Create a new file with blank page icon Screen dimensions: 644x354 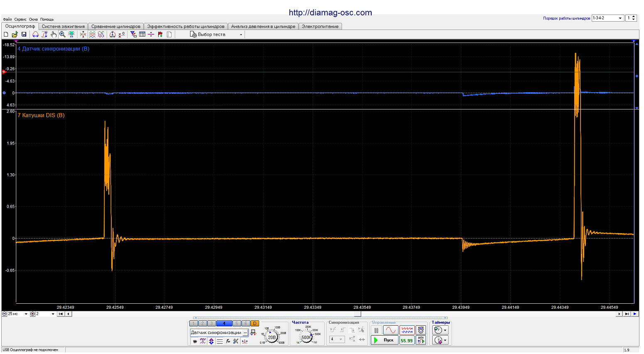[x=6, y=34]
